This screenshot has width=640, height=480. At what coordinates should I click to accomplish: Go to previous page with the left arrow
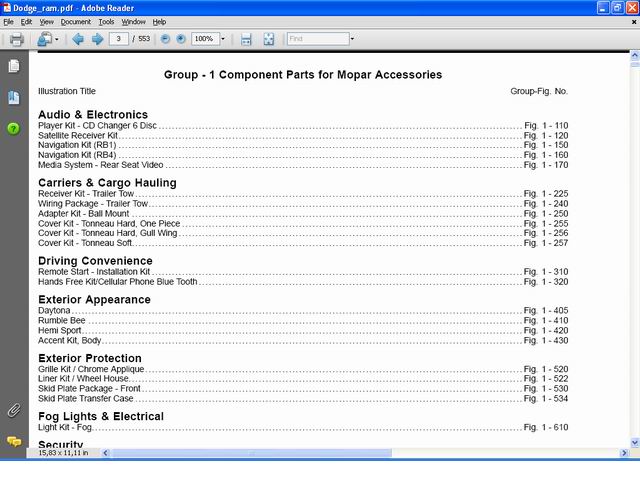[78, 39]
